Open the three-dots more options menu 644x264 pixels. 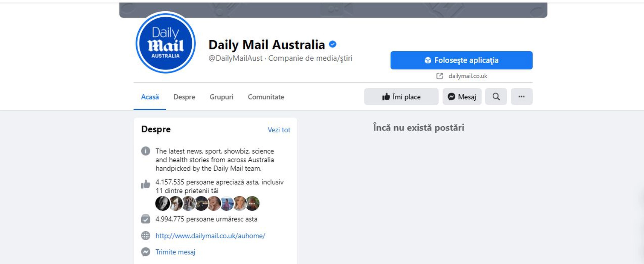coord(522,97)
